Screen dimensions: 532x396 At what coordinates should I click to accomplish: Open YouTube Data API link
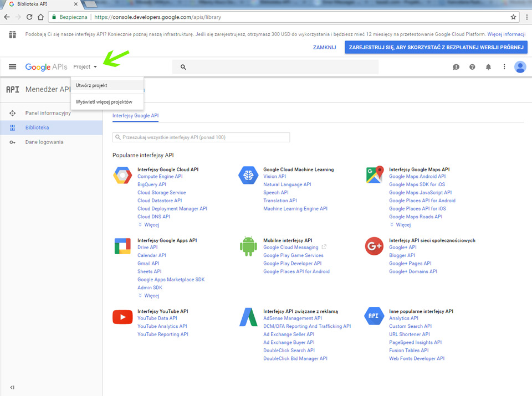click(157, 318)
